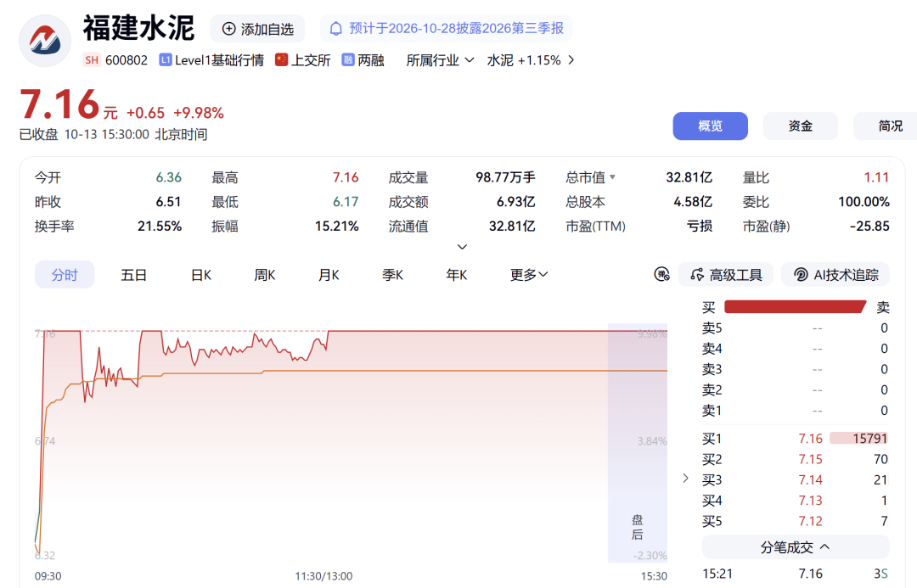
Task: Select the 分时 chart tab
Action: (x=65, y=275)
